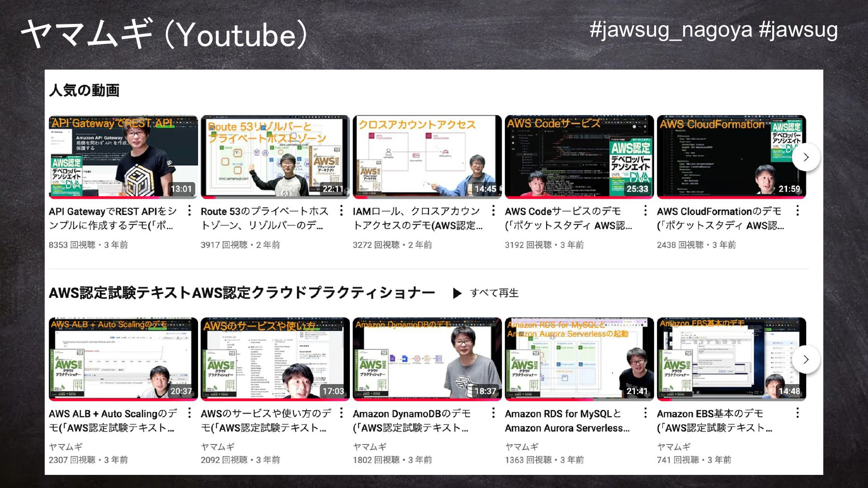The image size is (868, 488).
Task: Click title 'IAMロール、クロスアカウントアクセスのデモ'
Action: point(418,218)
